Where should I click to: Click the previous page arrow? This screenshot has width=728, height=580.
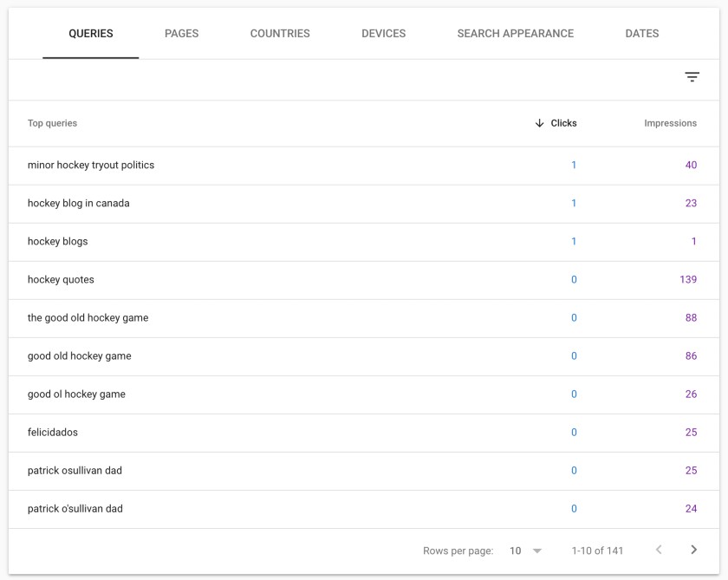point(659,550)
